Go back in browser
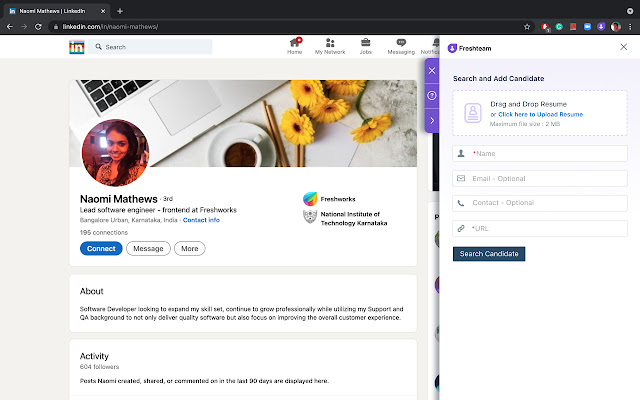Image resolution: width=640 pixels, height=400 pixels. (x=10, y=27)
